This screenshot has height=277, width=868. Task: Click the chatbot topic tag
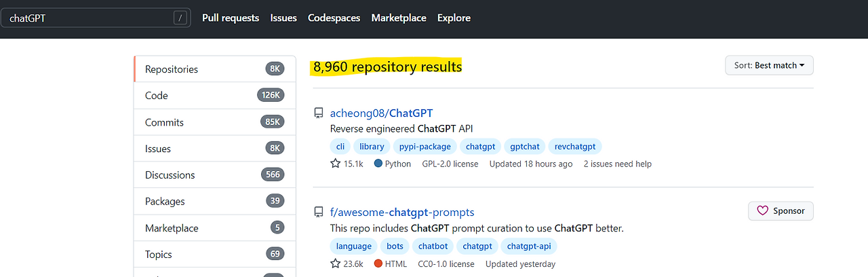pyautogui.click(x=433, y=246)
